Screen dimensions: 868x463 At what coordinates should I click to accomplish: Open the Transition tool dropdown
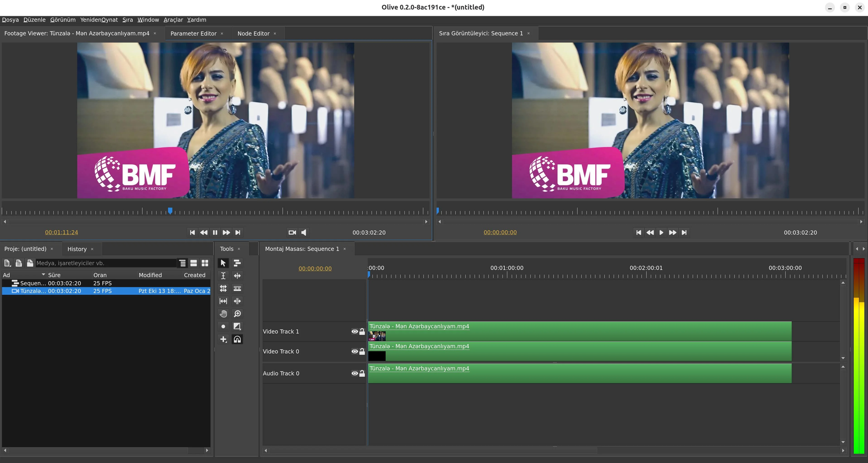(237, 326)
